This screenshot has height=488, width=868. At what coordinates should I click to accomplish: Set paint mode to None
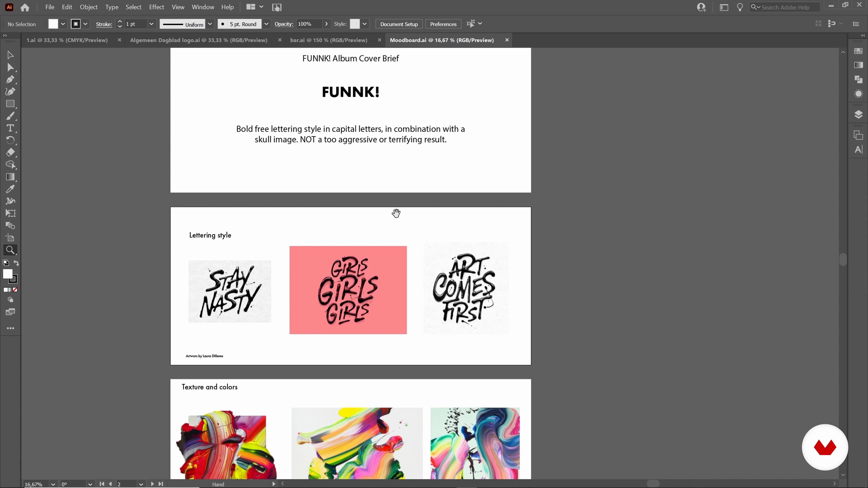pos(15,290)
